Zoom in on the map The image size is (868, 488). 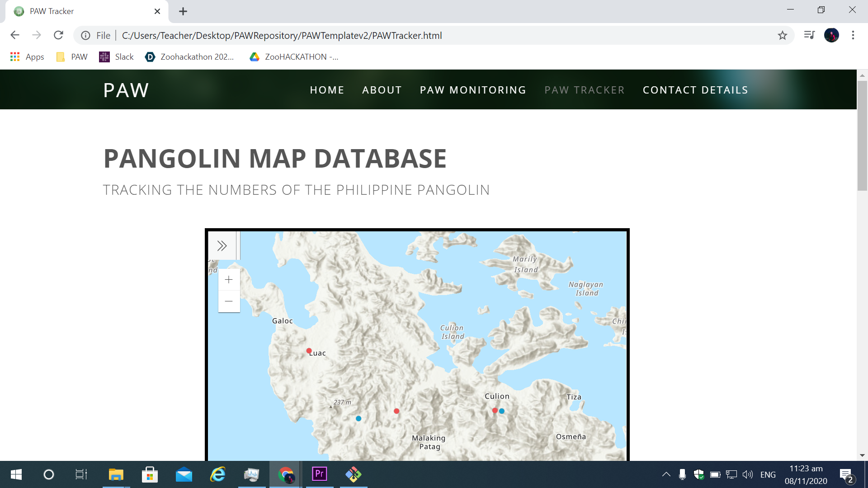click(x=229, y=280)
